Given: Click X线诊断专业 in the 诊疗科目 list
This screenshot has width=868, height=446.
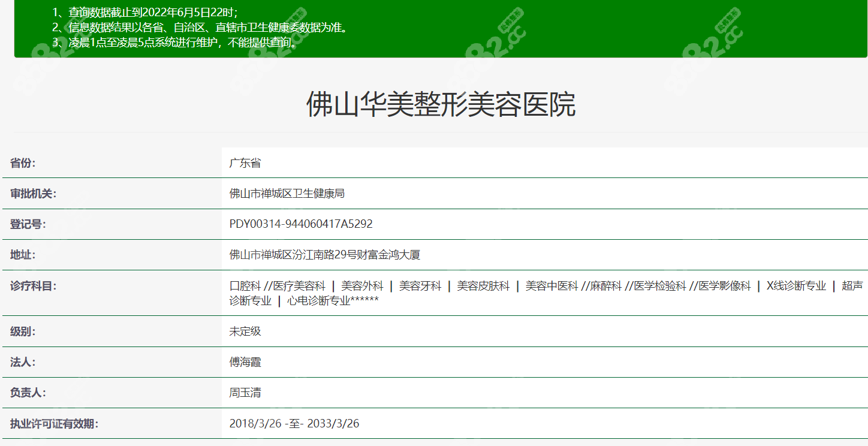Looking at the screenshot, I should (796, 287).
